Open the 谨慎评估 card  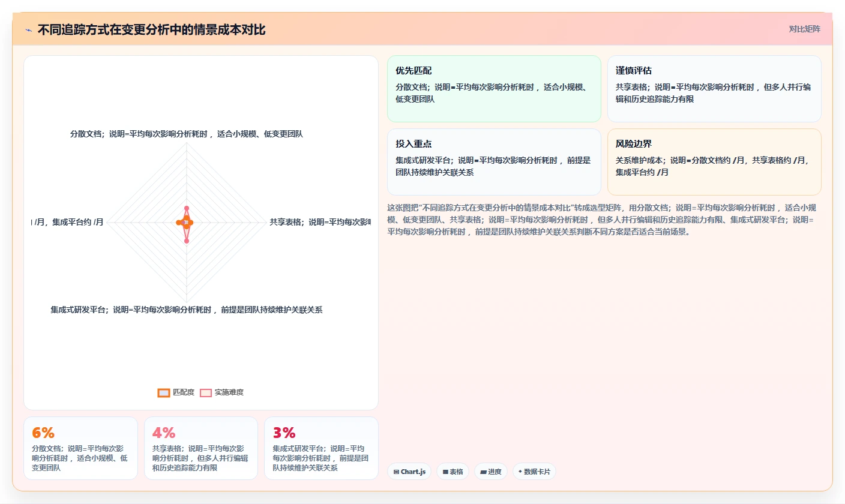pyautogui.click(x=714, y=89)
